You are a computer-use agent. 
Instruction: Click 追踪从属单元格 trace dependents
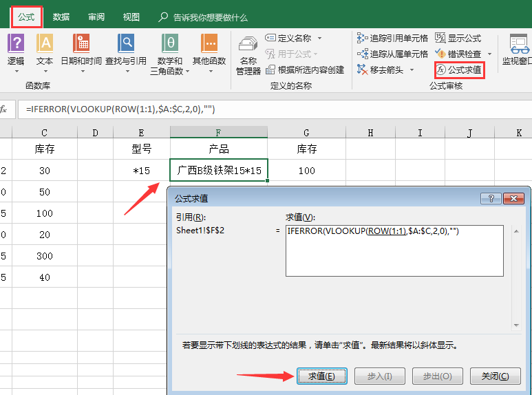click(392, 54)
